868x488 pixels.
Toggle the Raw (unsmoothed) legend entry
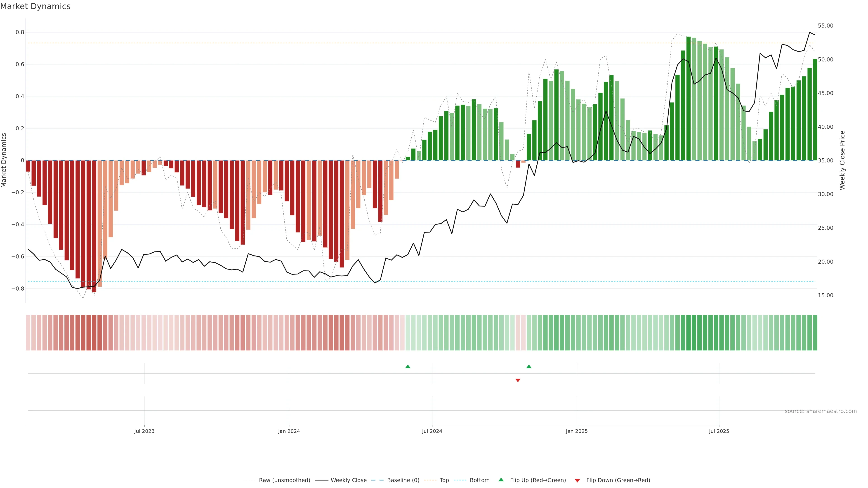point(284,480)
